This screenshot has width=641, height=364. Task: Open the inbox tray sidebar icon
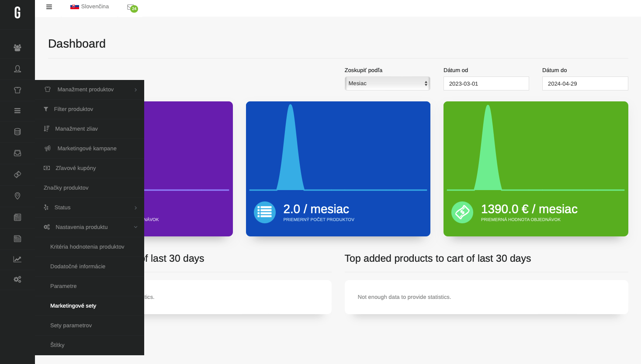pos(17,153)
